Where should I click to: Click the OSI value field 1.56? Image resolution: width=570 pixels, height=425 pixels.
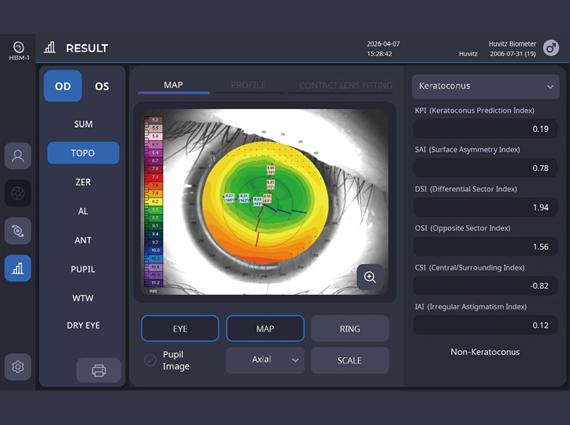pos(486,246)
